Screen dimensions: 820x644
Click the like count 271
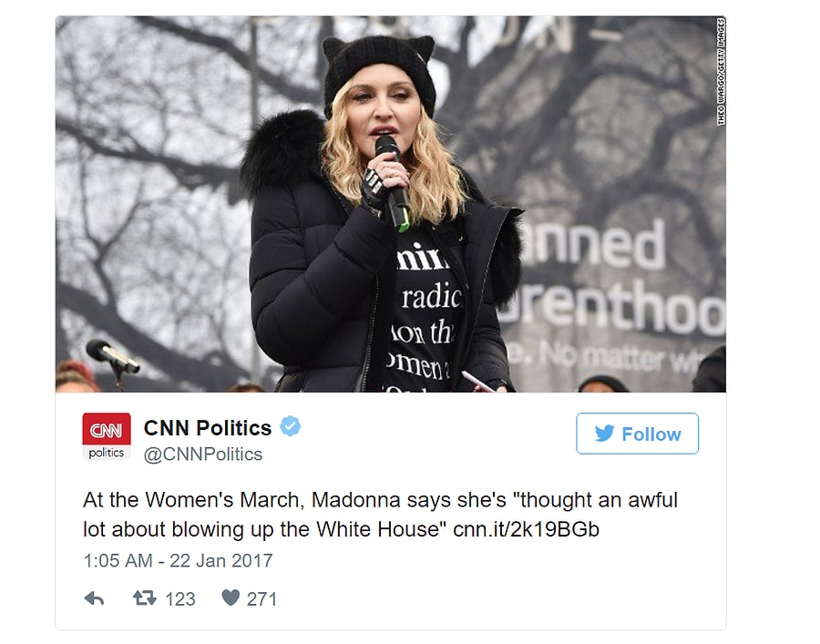[262, 599]
